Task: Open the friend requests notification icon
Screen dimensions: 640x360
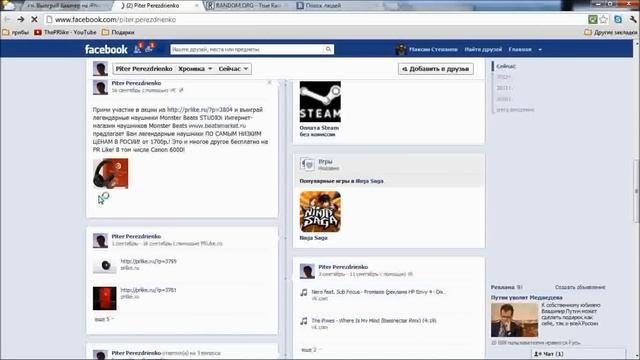Action: coord(138,49)
